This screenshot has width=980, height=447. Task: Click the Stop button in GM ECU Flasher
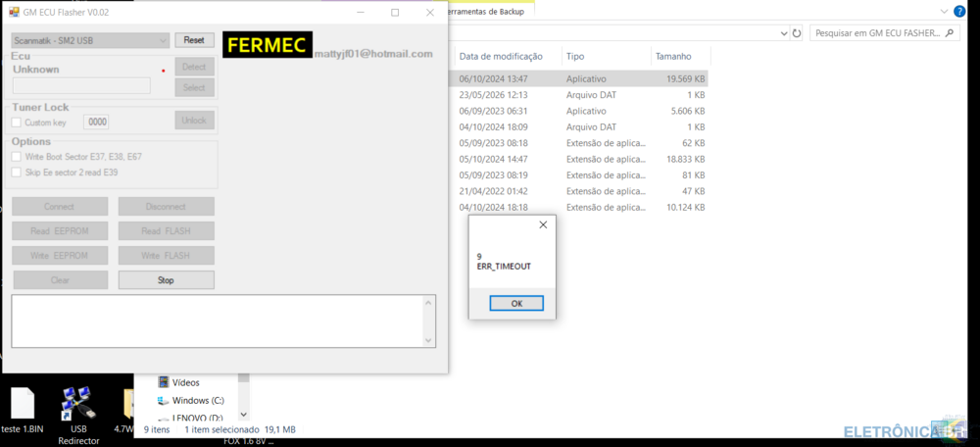[166, 280]
